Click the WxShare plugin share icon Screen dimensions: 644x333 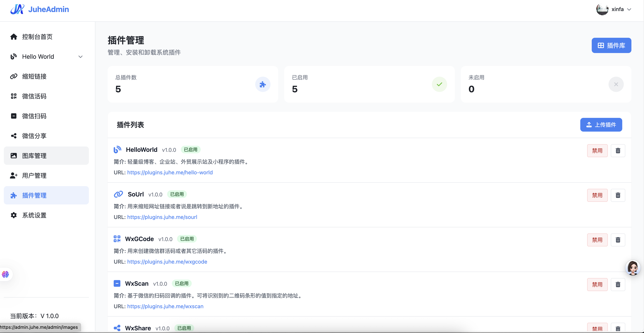point(117,328)
